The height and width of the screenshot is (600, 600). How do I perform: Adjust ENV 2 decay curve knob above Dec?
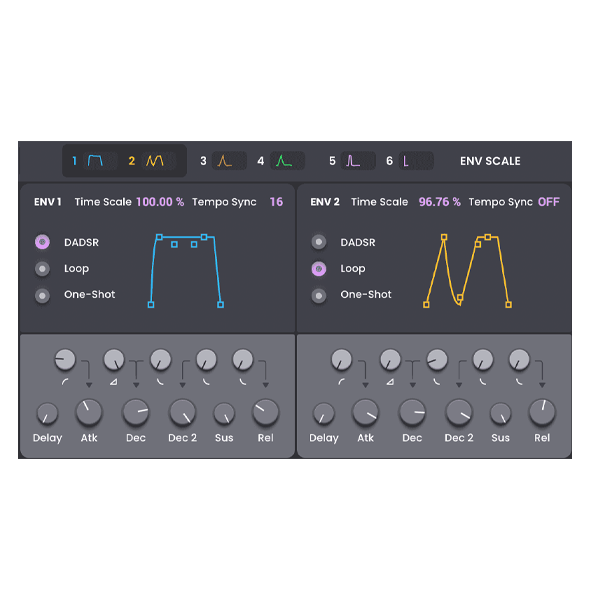[390, 360]
